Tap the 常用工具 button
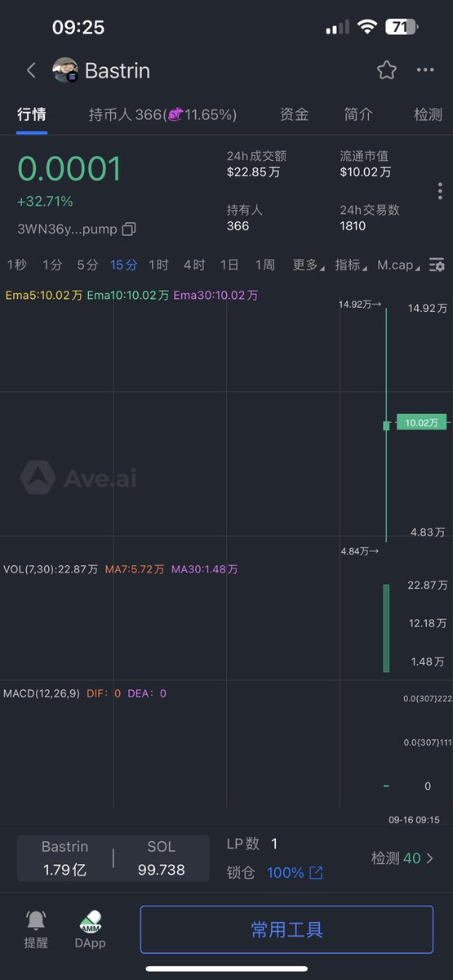The width and height of the screenshot is (453, 980). coord(286,929)
